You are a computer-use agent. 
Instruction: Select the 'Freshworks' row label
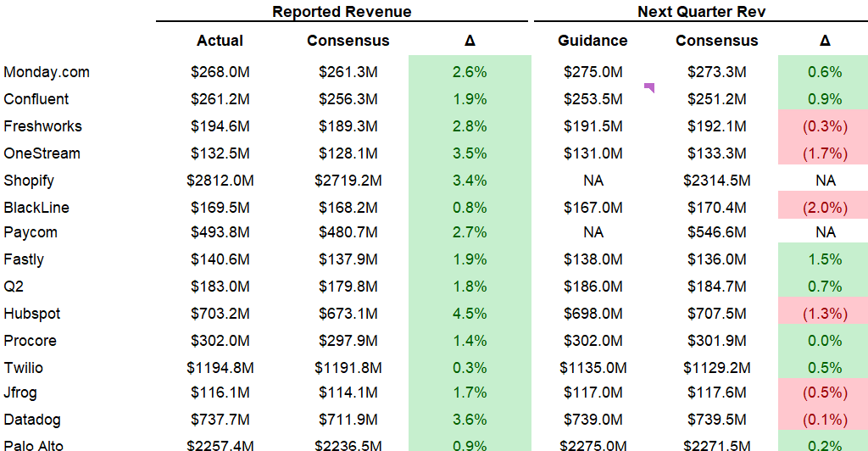click(x=42, y=126)
